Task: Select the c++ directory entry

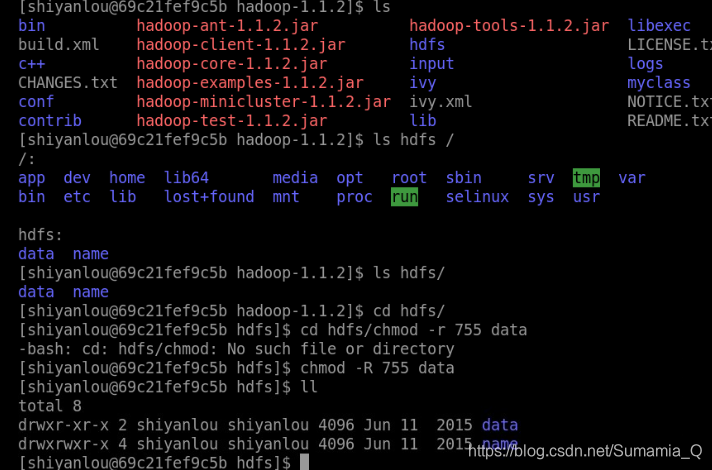Action: [x=32, y=64]
